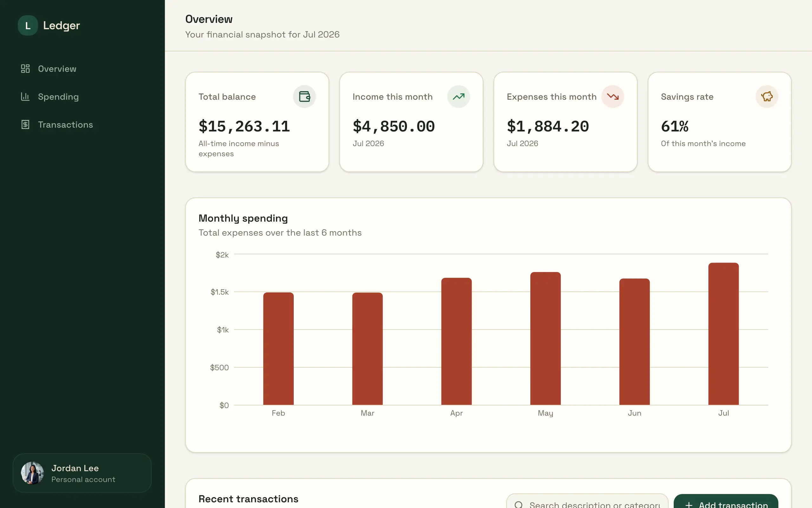
Task: Click Jordan Lee's avatar photo
Action: pyautogui.click(x=32, y=473)
